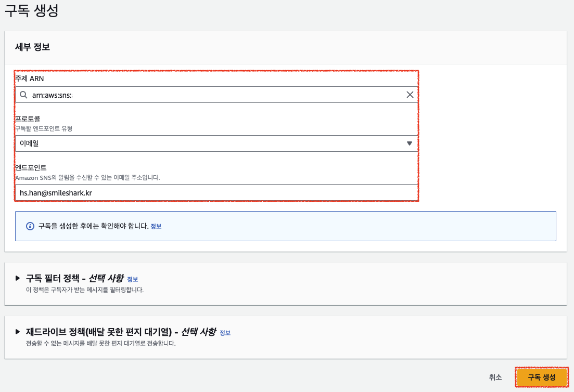Viewport: 574px width, 392px height.
Task: Click the orange 구독 생성 button
Action: click(541, 377)
